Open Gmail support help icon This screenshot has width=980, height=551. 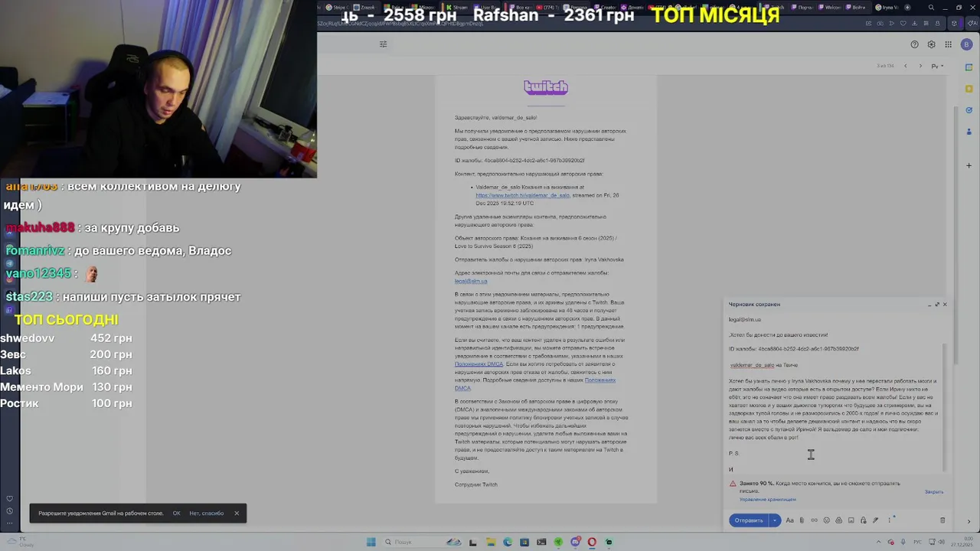tap(914, 44)
